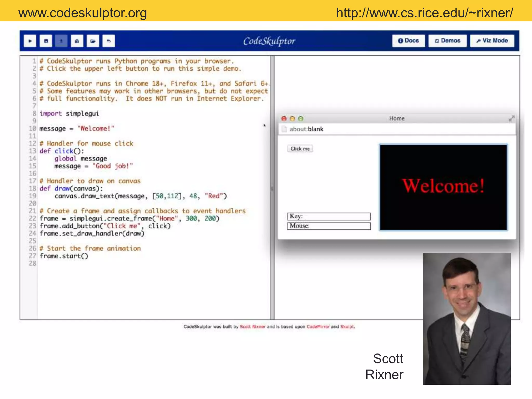Reset using the curved arrow icon

(109, 41)
